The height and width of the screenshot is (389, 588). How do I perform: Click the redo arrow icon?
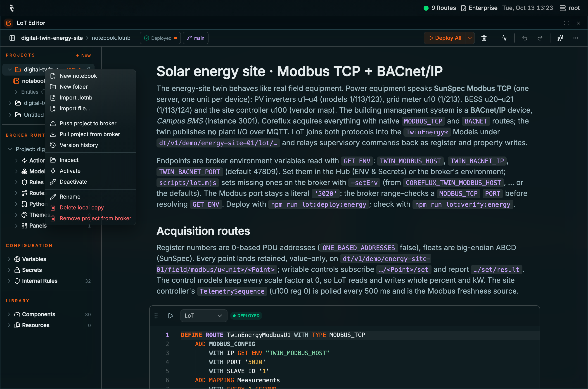540,38
